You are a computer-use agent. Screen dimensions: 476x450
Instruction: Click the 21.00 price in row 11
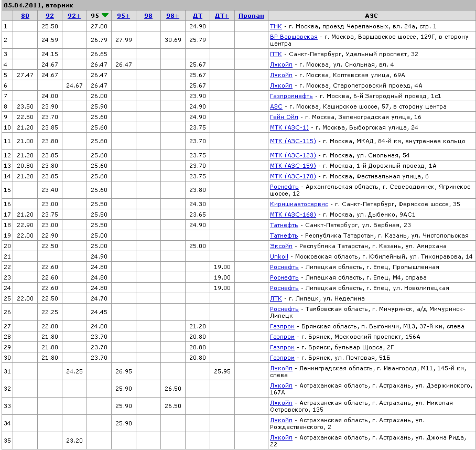25,141
